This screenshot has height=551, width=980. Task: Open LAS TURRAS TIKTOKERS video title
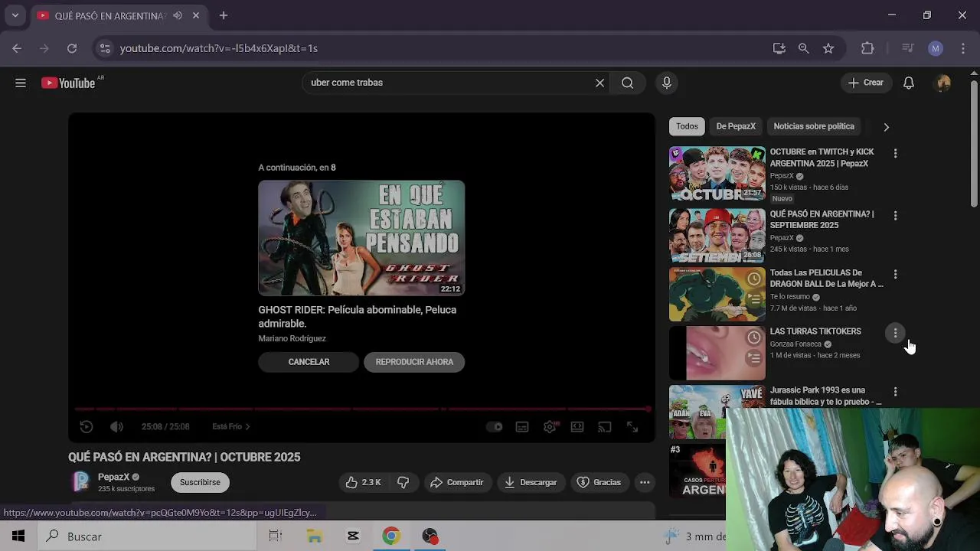click(815, 331)
